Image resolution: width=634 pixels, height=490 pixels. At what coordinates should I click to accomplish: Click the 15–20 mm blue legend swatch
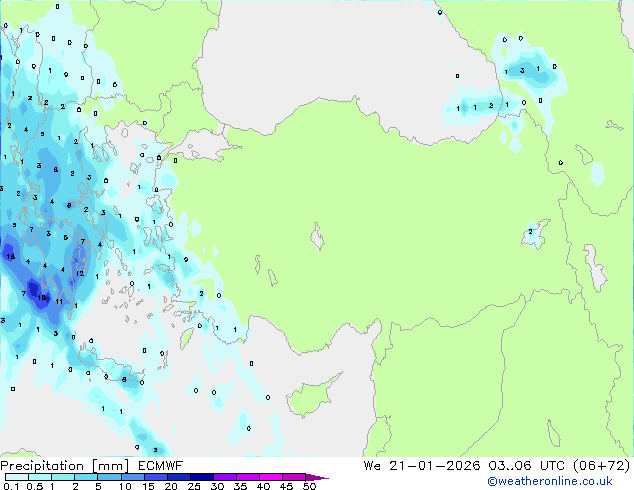pos(155,477)
